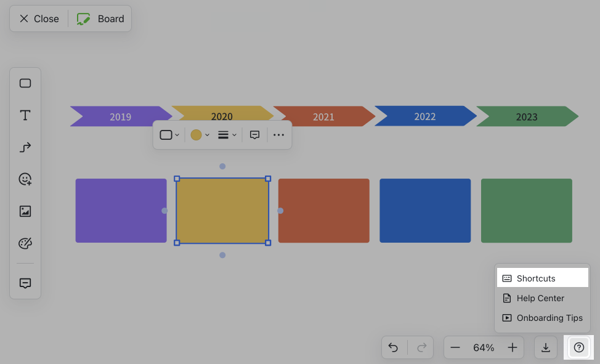Viewport: 600px width, 364px height.
Task: Click the Close button
Action: [39, 18]
